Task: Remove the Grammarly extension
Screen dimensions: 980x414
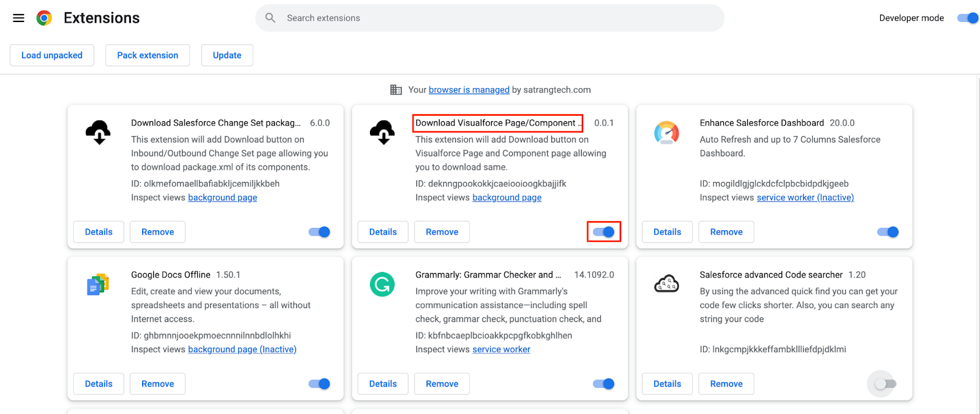Action: tap(442, 384)
